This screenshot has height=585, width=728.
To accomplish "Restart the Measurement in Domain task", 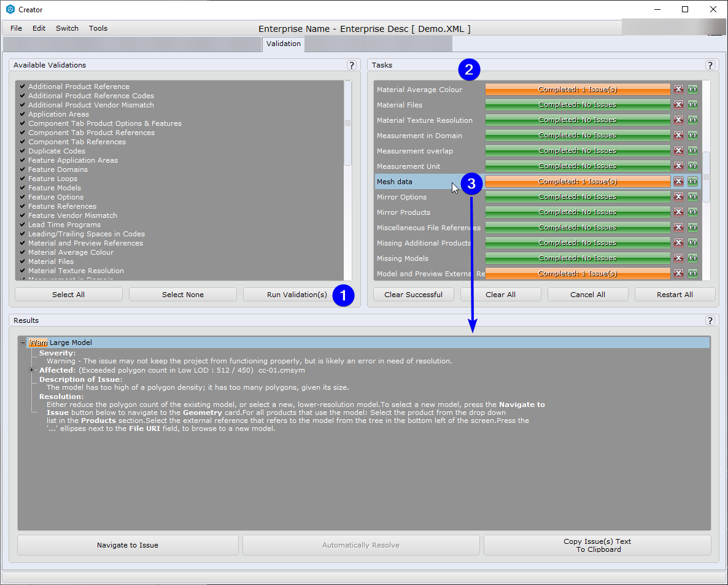I will click(692, 135).
